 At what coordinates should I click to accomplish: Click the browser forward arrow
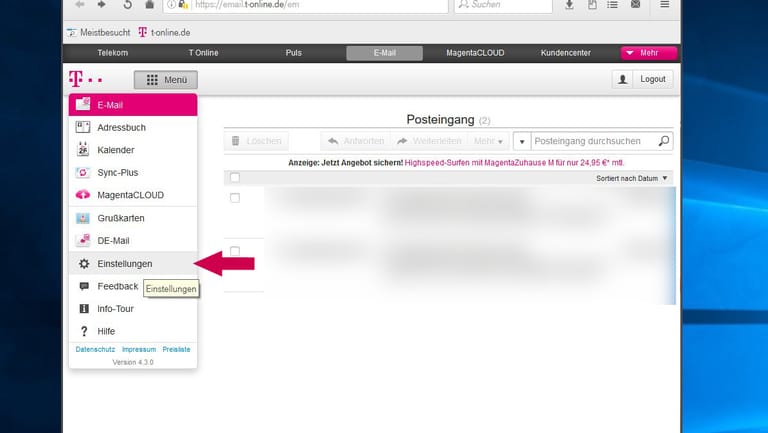[x=101, y=4]
